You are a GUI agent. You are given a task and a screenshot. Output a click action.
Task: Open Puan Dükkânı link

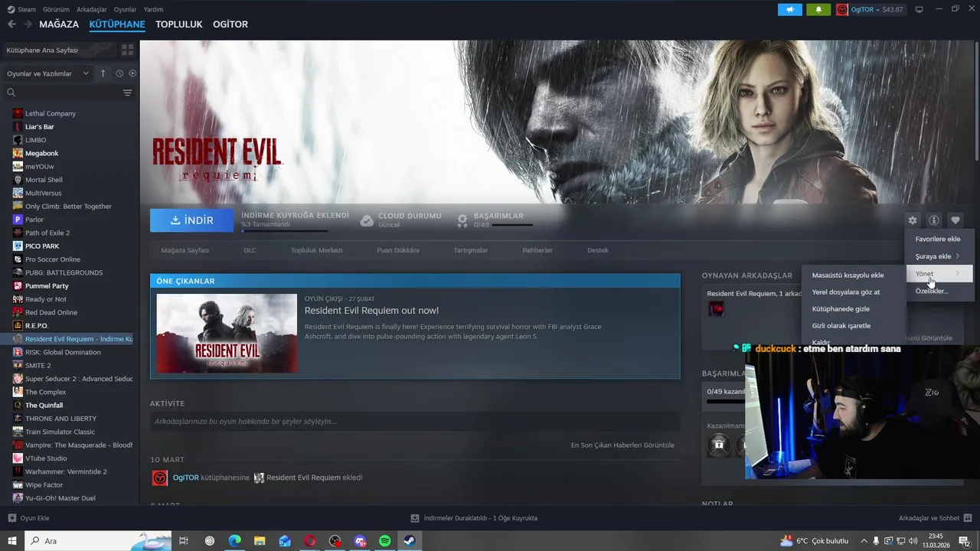(398, 250)
